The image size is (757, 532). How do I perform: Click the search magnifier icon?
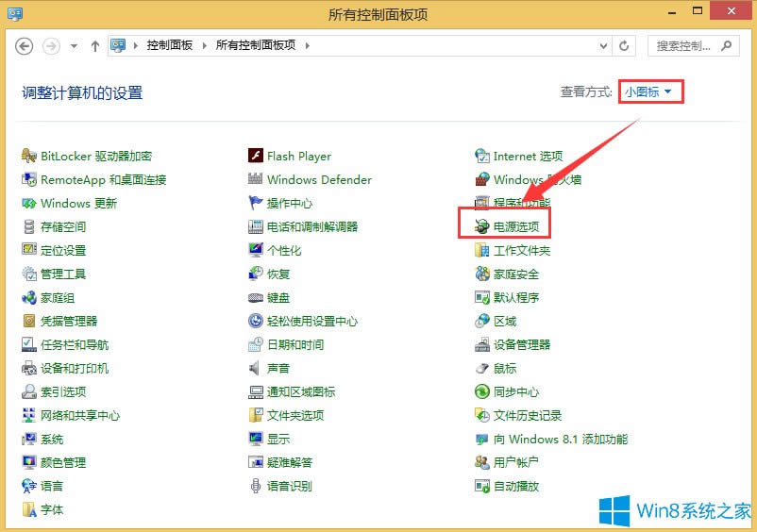[x=726, y=46]
